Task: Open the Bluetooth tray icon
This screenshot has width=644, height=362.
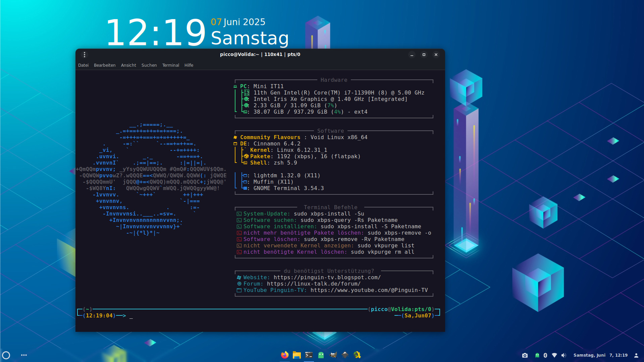Action: pos(545,355)
